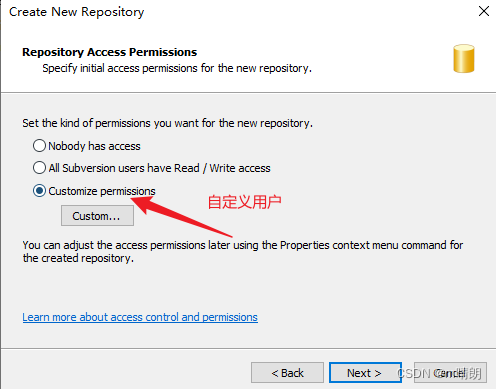
Task: Click the You can adjust access permissions paragraph
Action: (243, 252)
